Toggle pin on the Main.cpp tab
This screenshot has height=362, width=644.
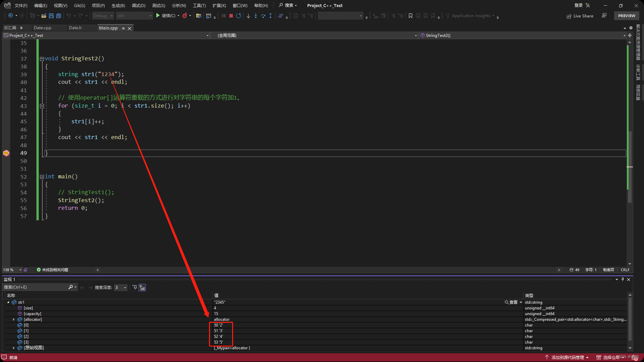coord(123,28)
